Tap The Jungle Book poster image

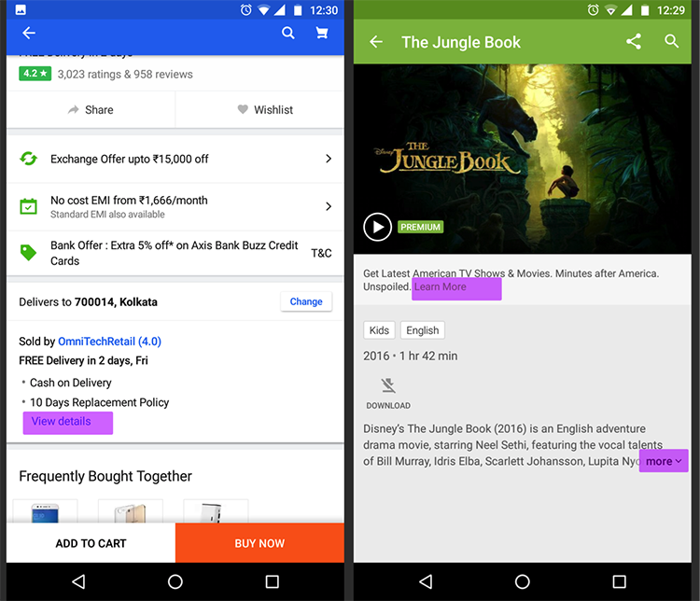pos(523,159)
